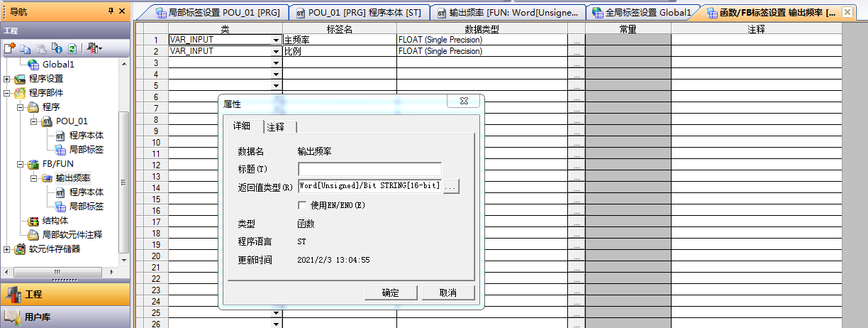This screenshot has height=328, width=868.
Task: Open class dropdown for row 2 VAR_INPUT
Action: click(277, 52)
